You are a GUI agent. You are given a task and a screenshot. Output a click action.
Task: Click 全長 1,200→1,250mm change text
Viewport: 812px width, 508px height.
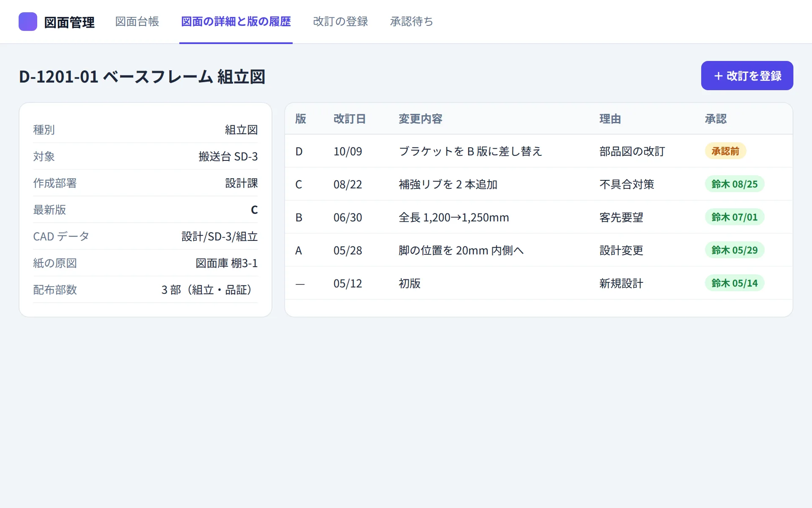click(x=454, y=218)
